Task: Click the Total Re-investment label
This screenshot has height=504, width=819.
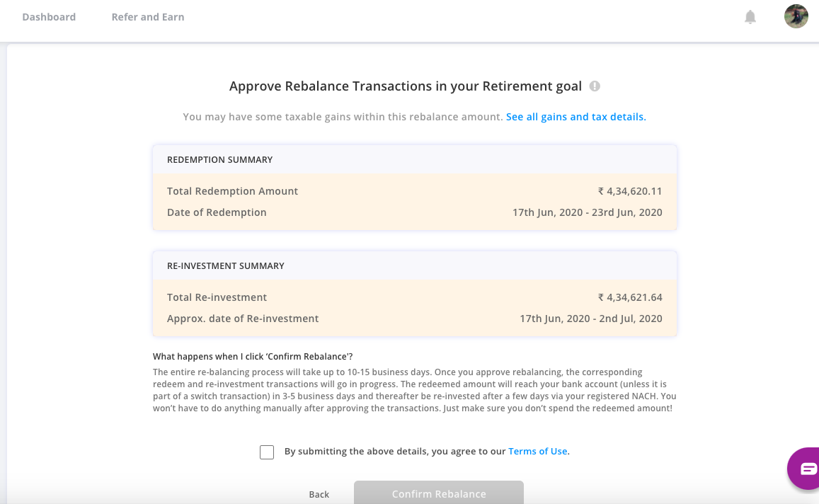Action: [x=217, y=297]
